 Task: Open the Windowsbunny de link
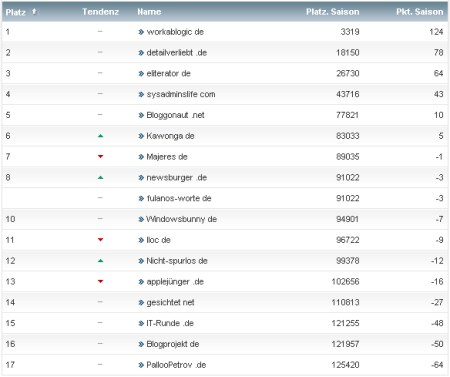point(182,219)
